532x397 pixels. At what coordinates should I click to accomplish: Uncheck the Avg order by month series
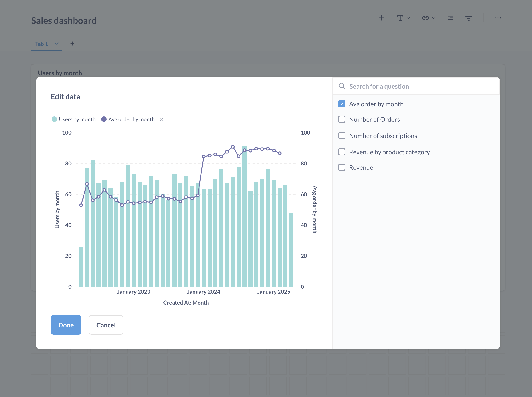[x=342, y=104]
